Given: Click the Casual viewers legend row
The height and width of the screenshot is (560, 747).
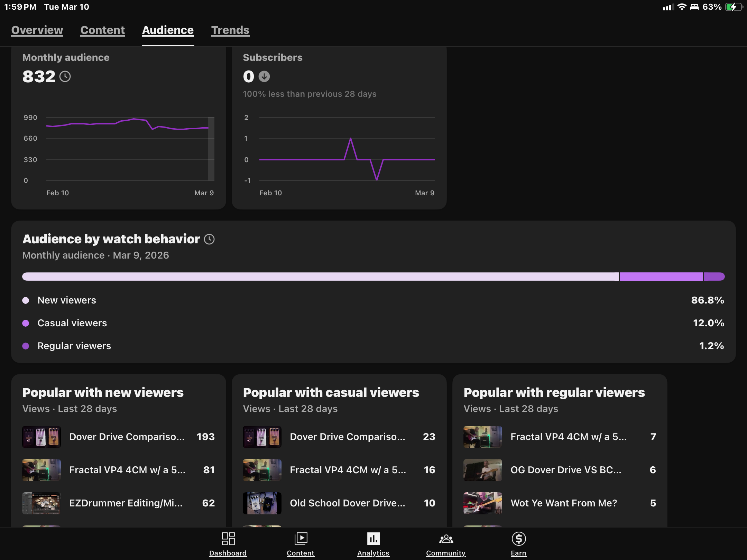Looking at the screenshot, I should (72, 323).
